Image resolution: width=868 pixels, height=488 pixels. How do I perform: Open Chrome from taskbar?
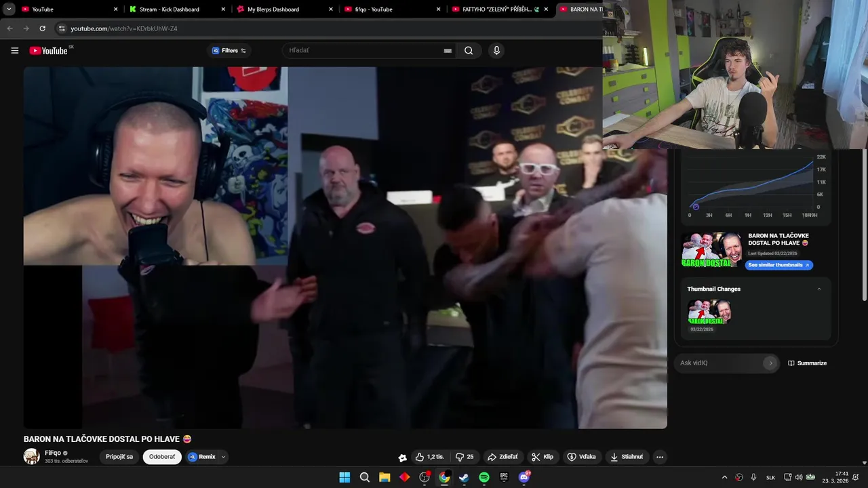click(x=444, y=477)
